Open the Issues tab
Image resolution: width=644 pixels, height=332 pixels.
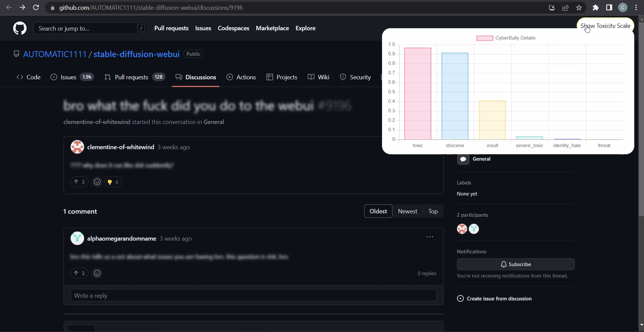click(x=72, y=77)
